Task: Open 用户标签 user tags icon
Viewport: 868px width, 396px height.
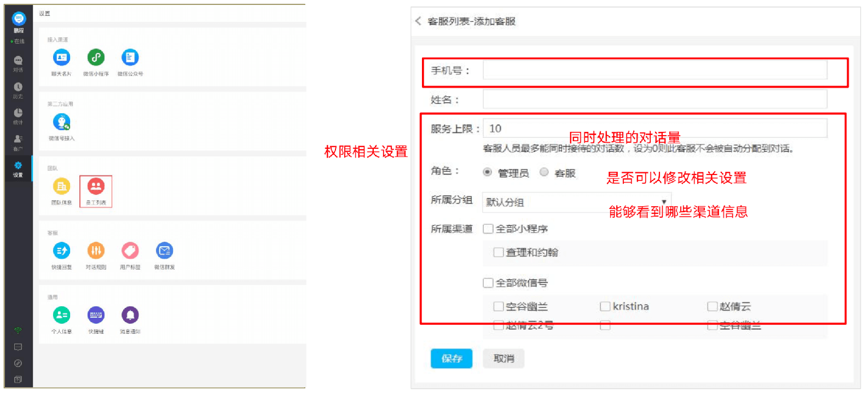Action: click(130, 251)
